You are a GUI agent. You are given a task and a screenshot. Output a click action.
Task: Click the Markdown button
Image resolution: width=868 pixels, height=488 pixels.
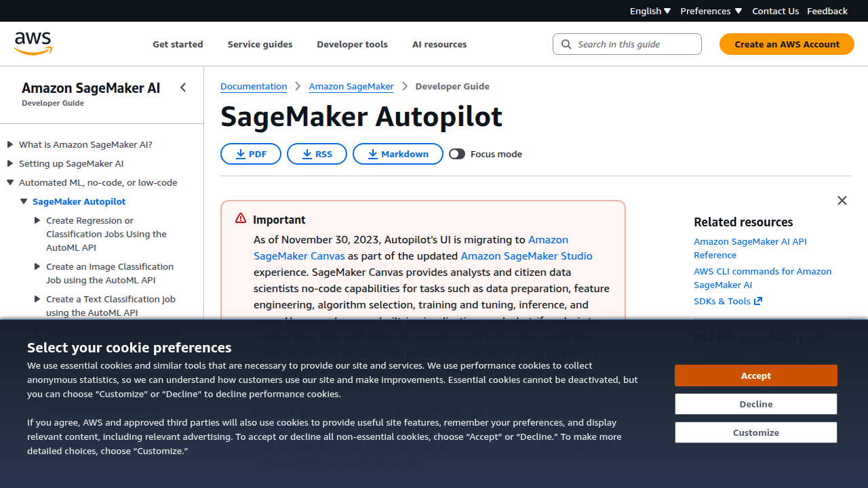(398, 154)
